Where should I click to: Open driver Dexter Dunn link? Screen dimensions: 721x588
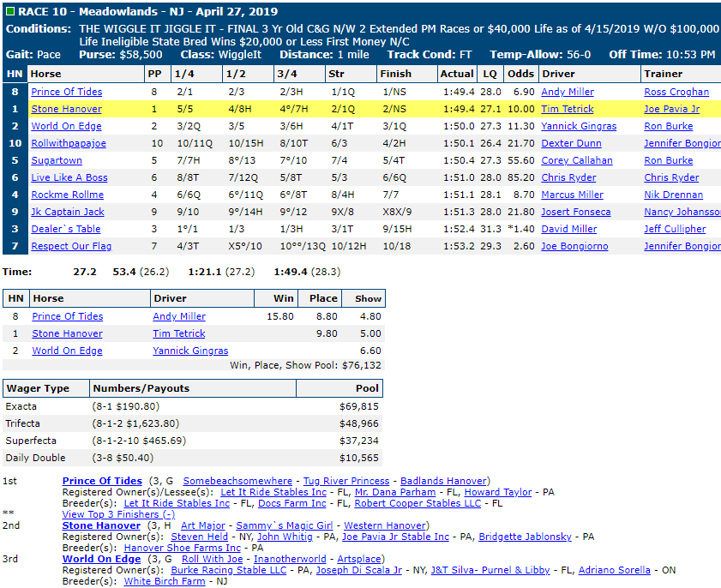pos(571,143)
